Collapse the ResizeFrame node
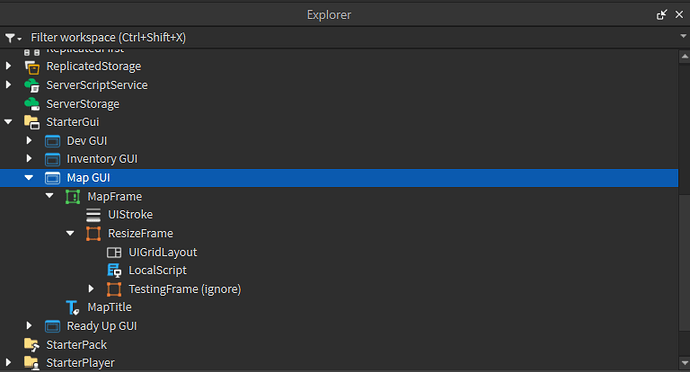 [x=70, y=233]
